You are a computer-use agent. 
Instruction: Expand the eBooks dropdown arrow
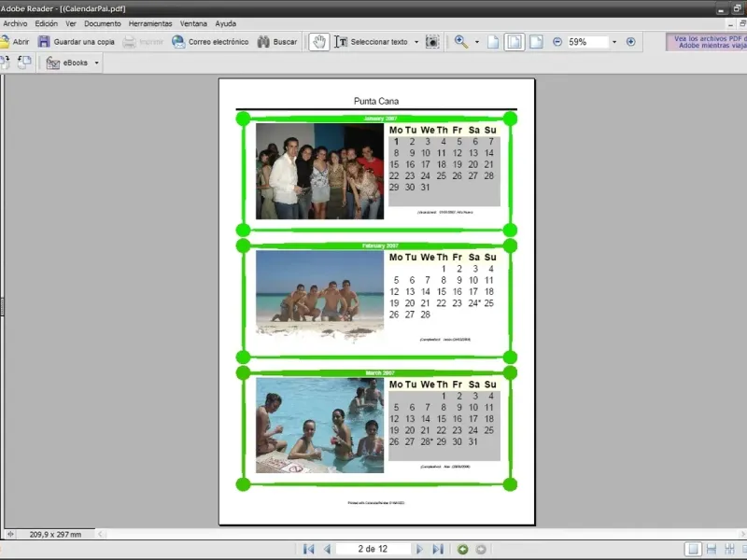97,63
